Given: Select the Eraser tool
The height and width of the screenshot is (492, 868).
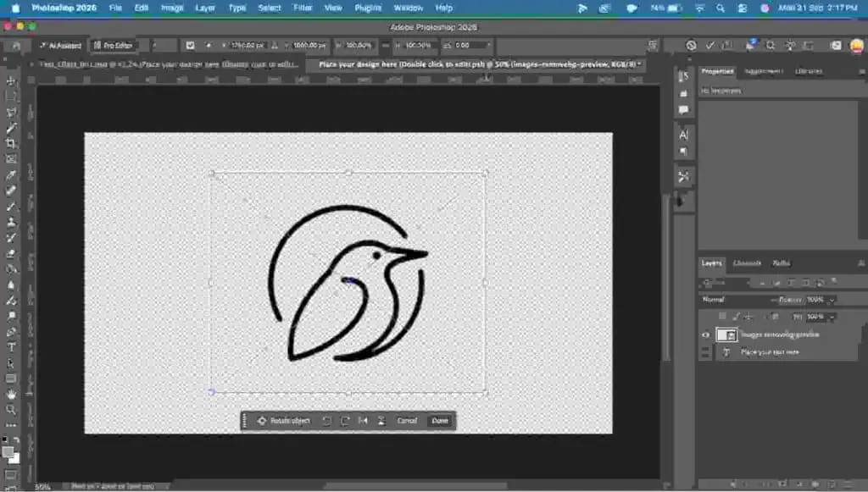Looking at the screenshot, I should 10,254.
